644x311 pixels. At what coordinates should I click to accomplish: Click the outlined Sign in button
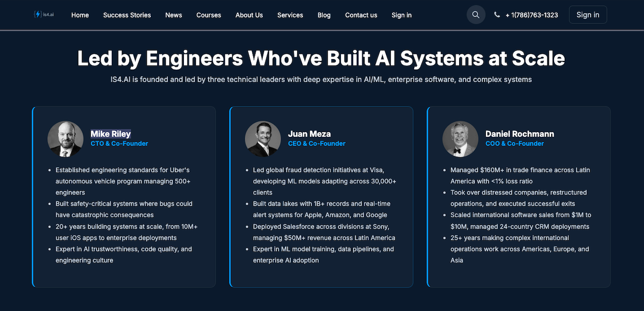click(x=588, y=15)
